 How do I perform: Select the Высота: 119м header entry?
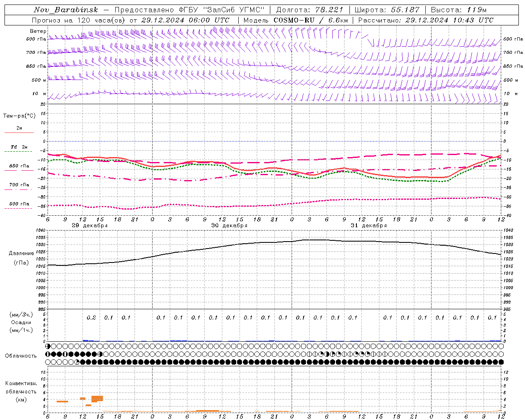[459, 10]
